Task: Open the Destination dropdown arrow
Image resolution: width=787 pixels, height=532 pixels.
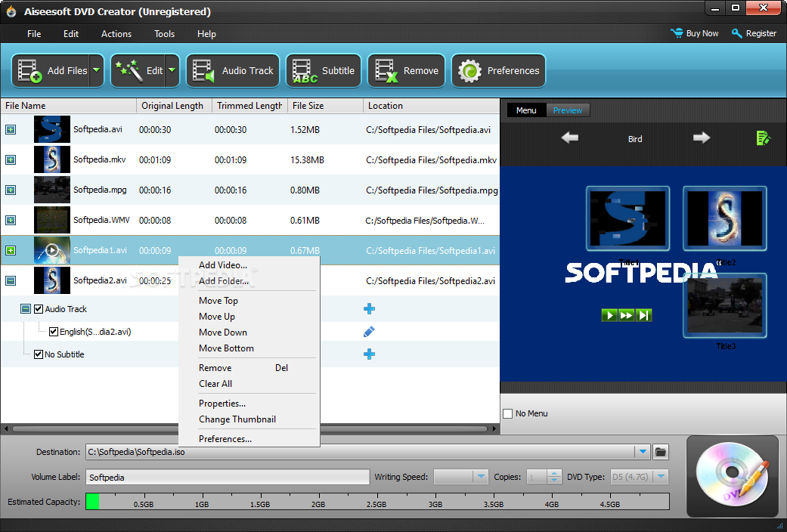Action: click(643, 452)
